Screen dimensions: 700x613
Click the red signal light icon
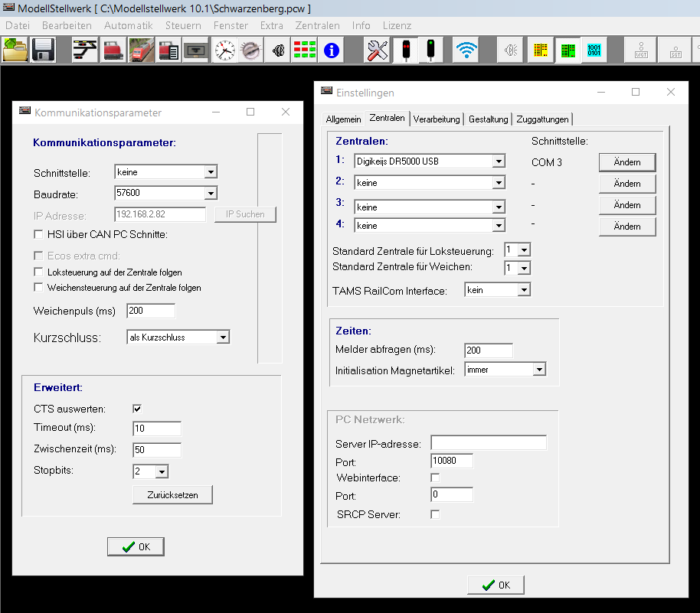coord(406,50)
